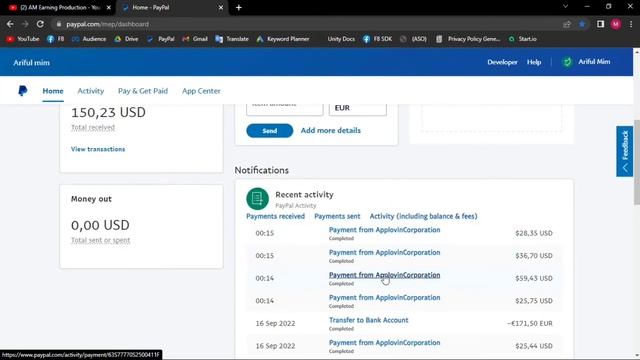Reload the PayPal page
This screenshot has width=640, height=360.
coord(40,24)
